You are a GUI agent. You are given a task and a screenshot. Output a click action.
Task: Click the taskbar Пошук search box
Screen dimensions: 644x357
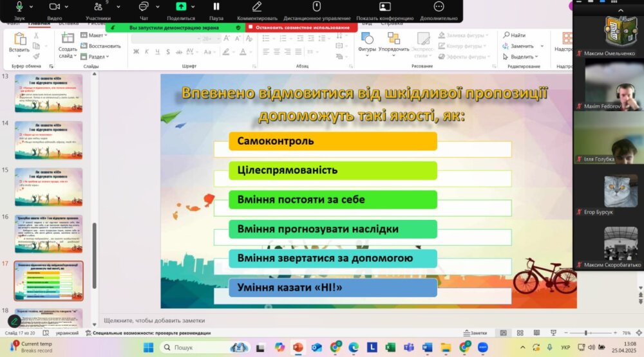(204, 347)
